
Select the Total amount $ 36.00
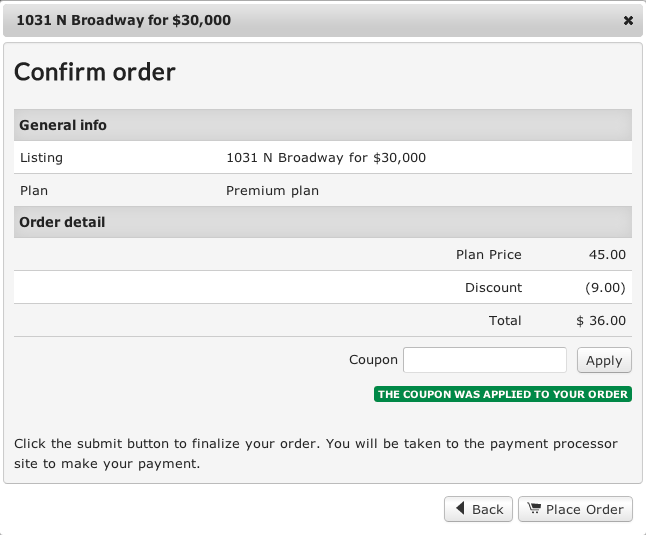tap(601, 321)
